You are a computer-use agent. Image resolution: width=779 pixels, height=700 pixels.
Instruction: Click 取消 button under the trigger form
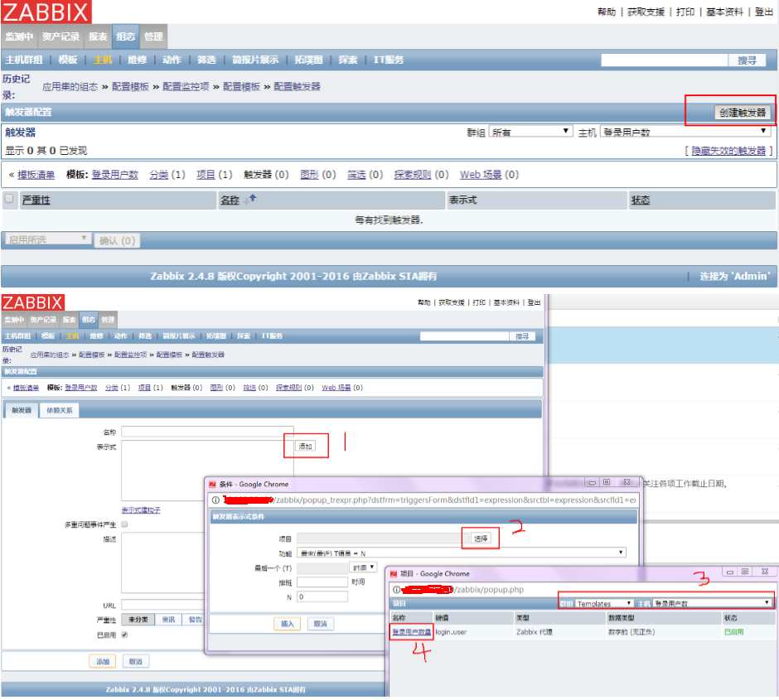136,661
